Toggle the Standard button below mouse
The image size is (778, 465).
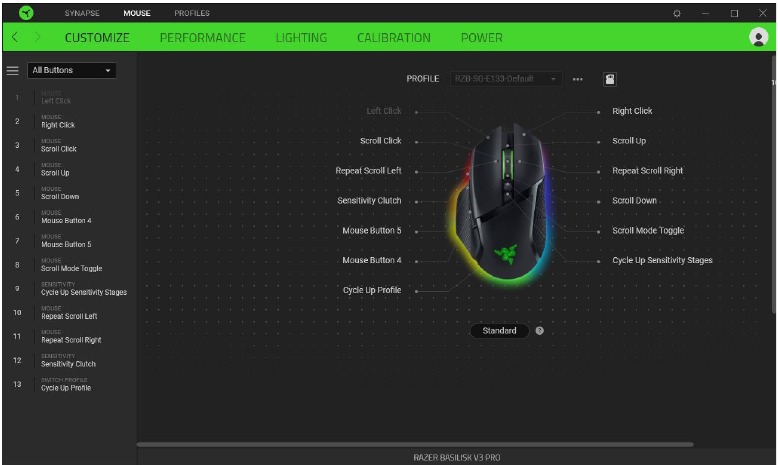[499, 331]
